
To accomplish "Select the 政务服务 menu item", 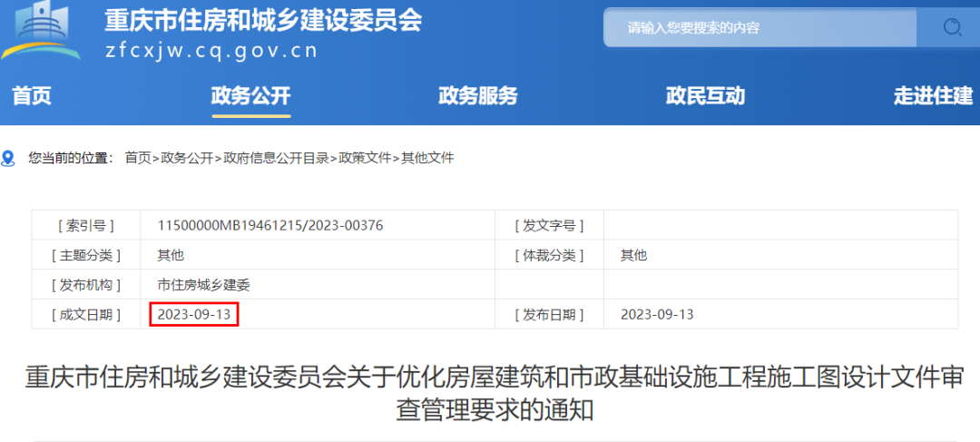I will pos(477,95).
